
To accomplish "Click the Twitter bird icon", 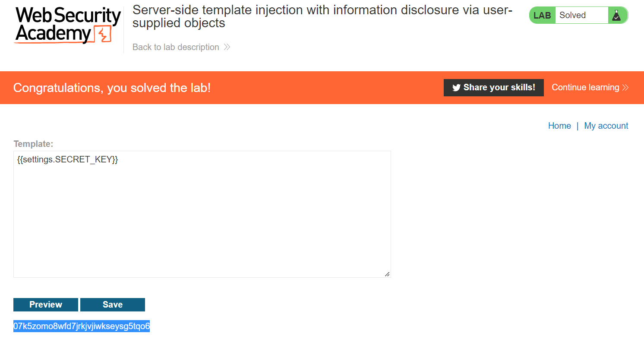I will click(x=456, y=88).
